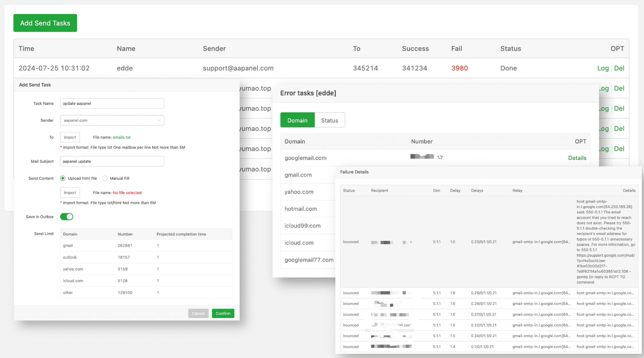Open Details for googlemail.com domain
Image resolution: width=644 pixels, height=358 pixels.
[577, 158]
